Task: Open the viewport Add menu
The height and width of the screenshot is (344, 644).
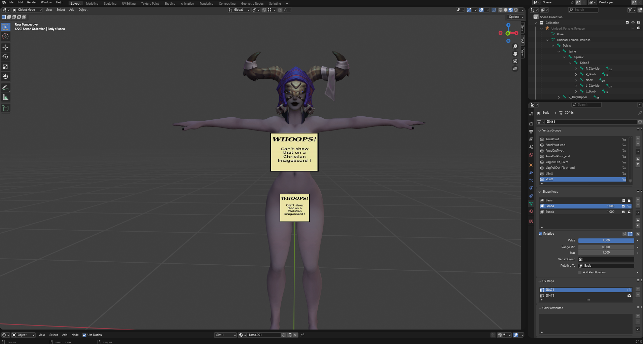Action: pos(72,10)
